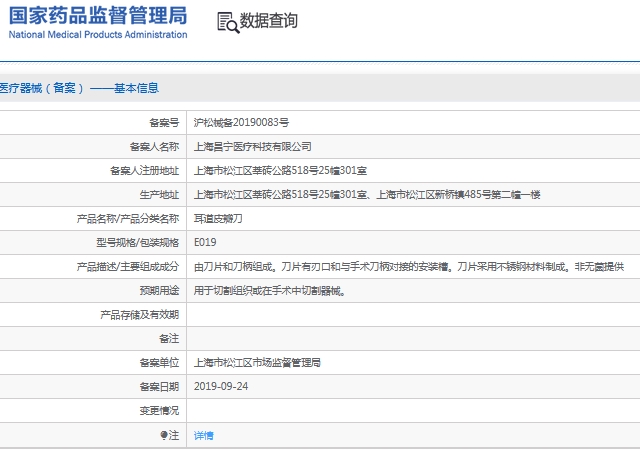Select model value E019

click(x=205, y=242)
